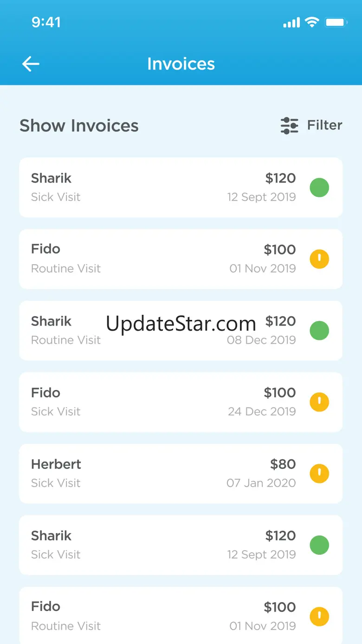Select the $80 amount on Herbert's invoice
The width and height of the screenshot is (362, 644).
coord(283,464)
